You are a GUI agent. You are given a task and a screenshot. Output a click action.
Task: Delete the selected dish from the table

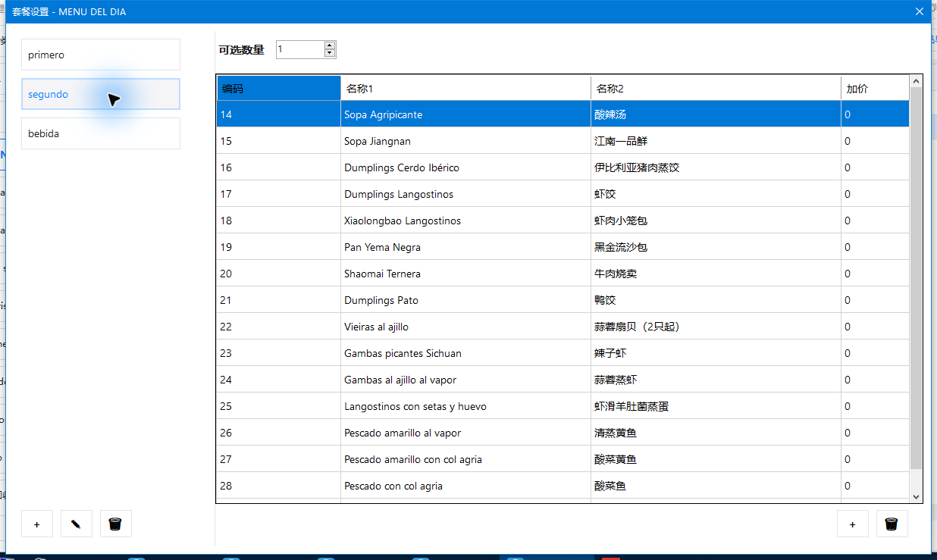892,524
